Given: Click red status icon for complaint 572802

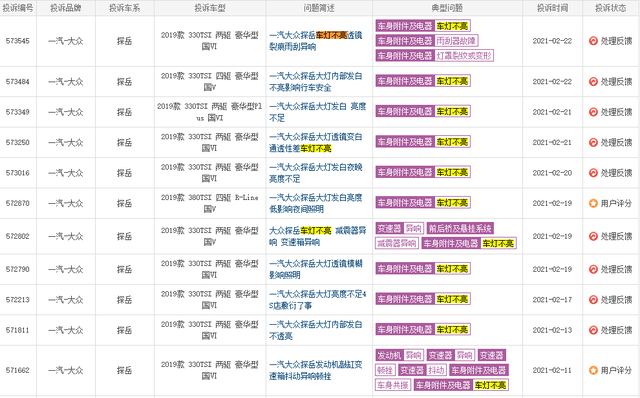Looking at the screenshot, I should tap(593, 236).
